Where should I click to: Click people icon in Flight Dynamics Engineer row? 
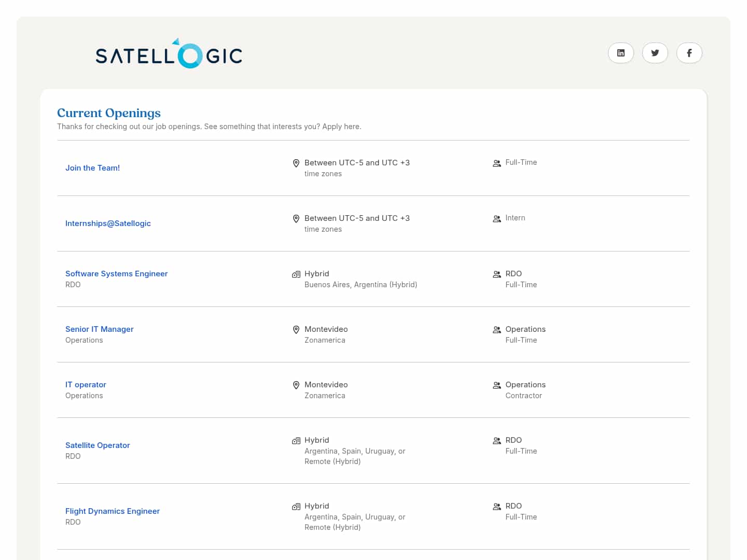pyautogui.click(x=496, y=507)
